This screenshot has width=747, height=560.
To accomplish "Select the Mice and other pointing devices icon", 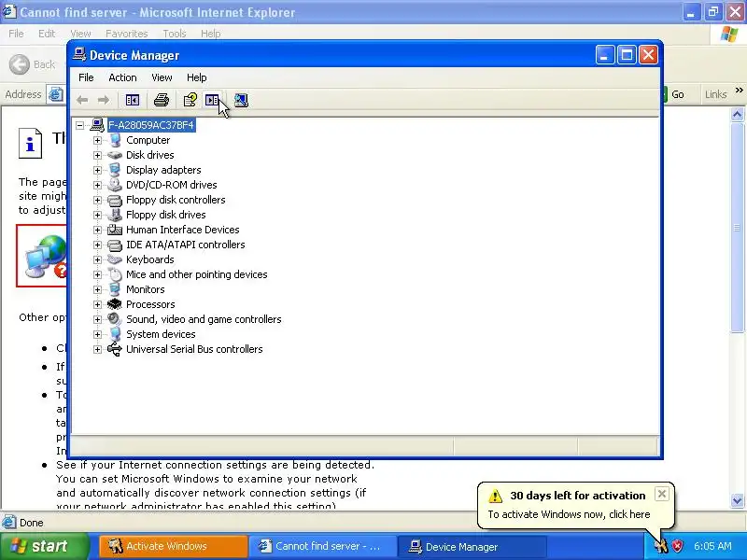I will [115, 274].
